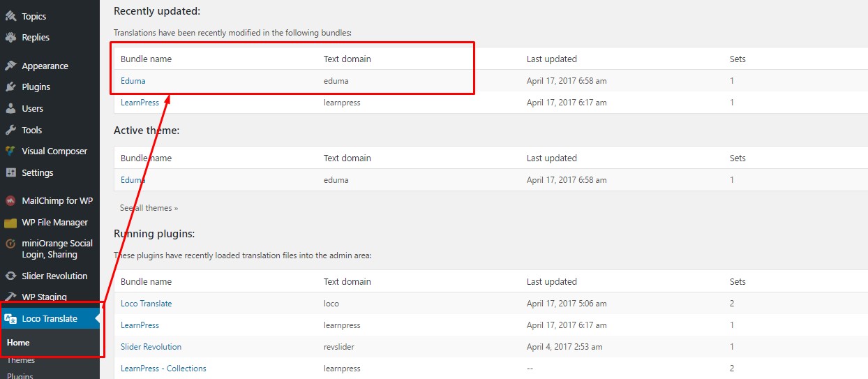Click the revslider text domain cell
This screenshot has height=379, width=868.
pyautogui.click(x=341, y=347)
